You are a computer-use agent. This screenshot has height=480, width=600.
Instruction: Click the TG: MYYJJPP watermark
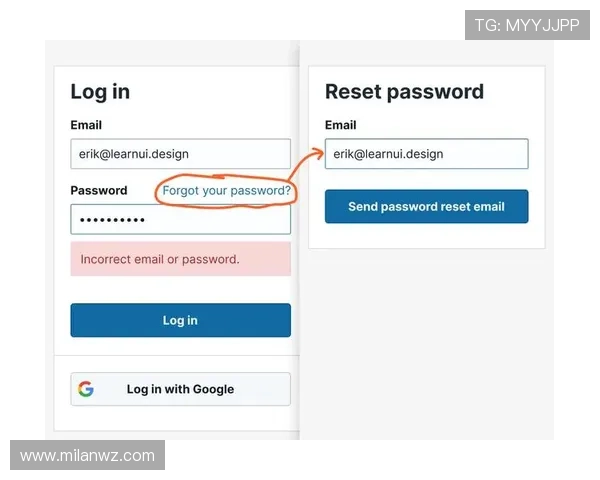[x=527, y=25]
